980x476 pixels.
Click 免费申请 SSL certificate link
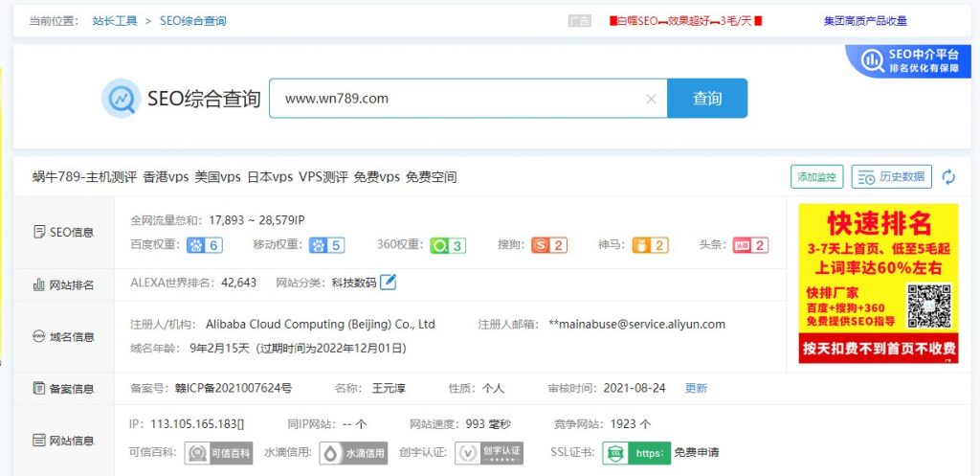pyautogui.click(x=697, y=452)
